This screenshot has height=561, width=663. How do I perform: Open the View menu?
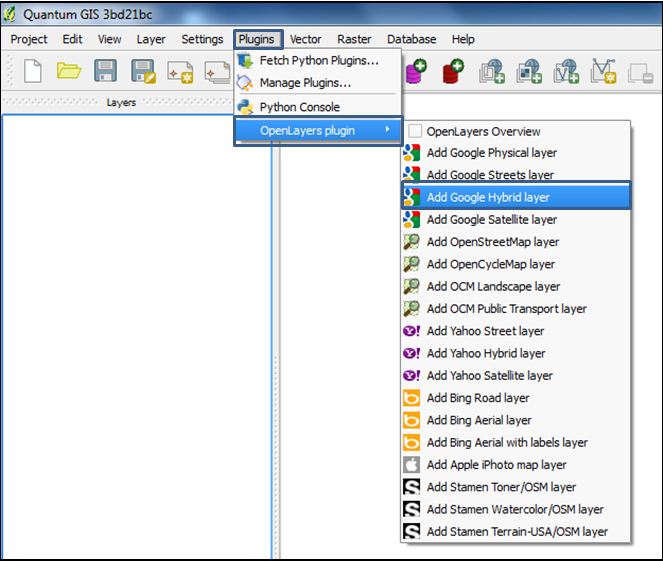[110, 39]
